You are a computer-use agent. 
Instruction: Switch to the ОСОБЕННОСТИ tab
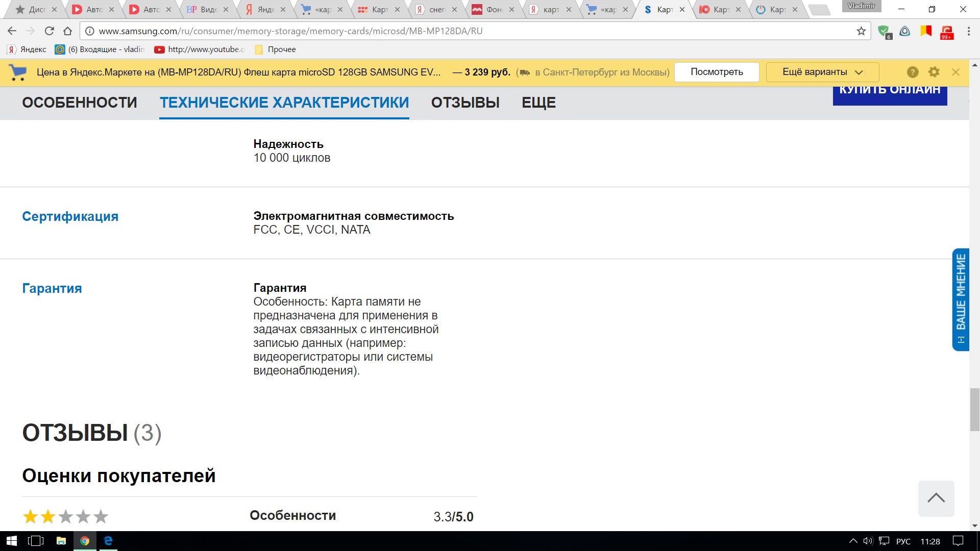click(80, 103)
